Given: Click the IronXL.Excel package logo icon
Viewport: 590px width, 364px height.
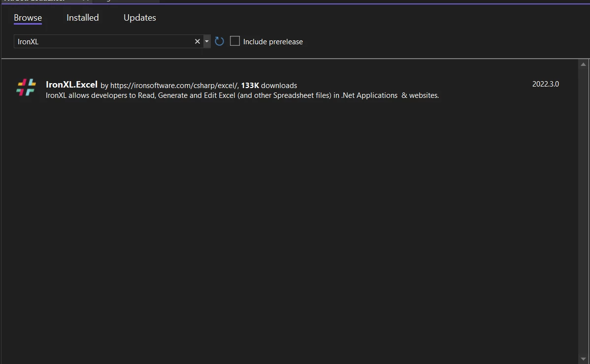Looking at the screenshot, I should (26, 87).
